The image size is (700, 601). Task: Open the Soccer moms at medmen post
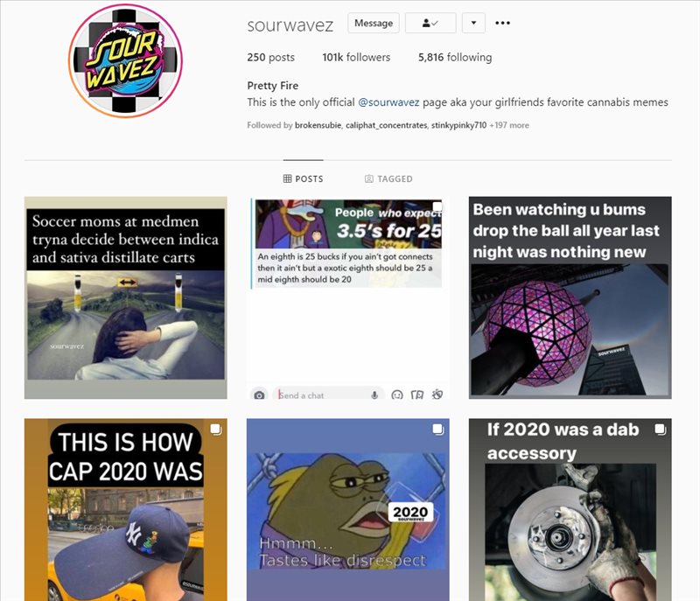[x=125, y=297]
